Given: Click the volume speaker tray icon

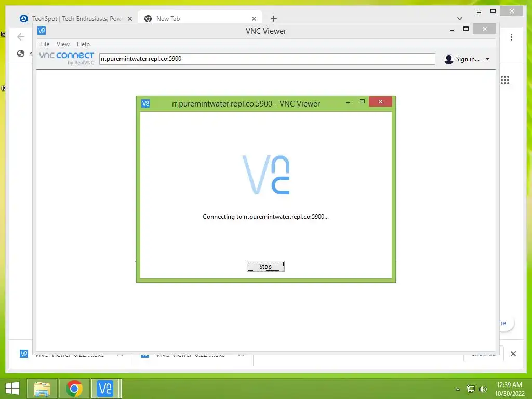Looking at the screenshot, I should tap(483, 389).
